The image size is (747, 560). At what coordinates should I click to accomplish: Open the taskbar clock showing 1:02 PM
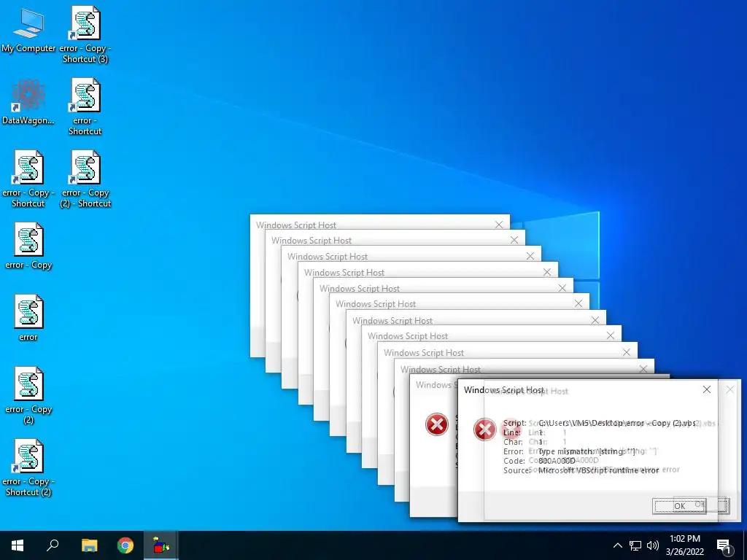click(684, 545)
